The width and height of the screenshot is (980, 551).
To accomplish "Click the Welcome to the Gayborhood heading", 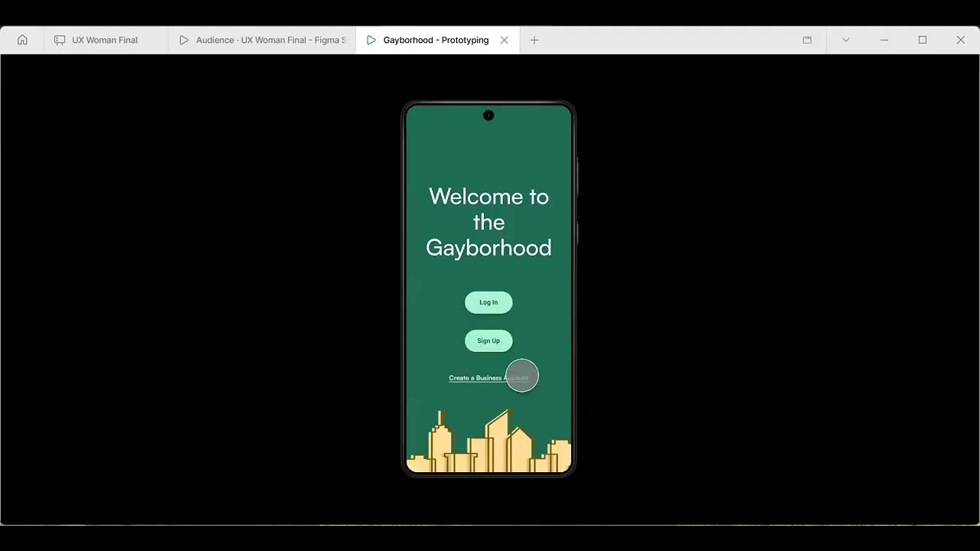I will coord(488,222).
